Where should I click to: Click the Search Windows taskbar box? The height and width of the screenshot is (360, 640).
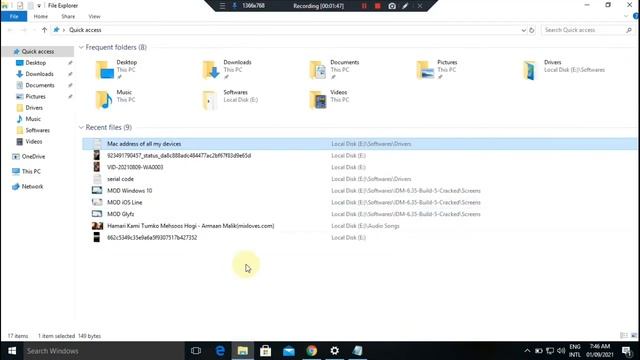click(x=104, y=351)
